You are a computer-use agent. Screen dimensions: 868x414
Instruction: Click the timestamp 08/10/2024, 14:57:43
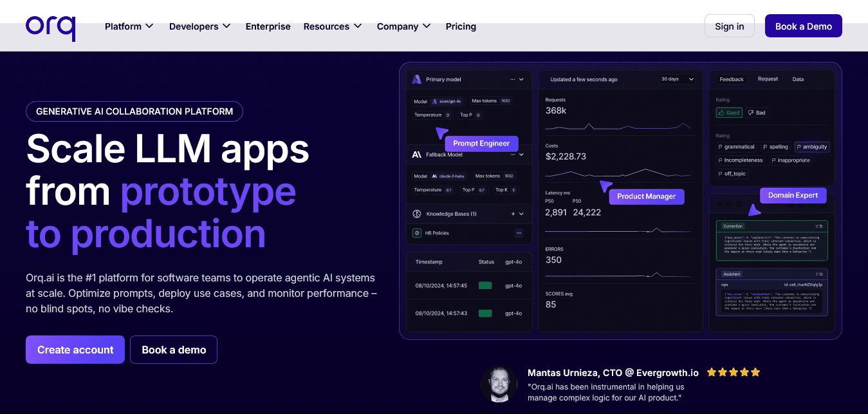(440, 313)
